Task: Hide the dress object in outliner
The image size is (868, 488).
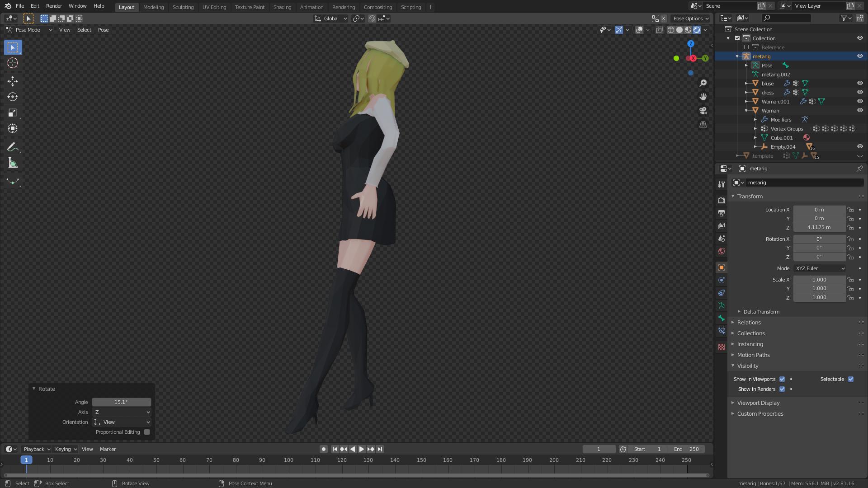Action: pos(860,92)
